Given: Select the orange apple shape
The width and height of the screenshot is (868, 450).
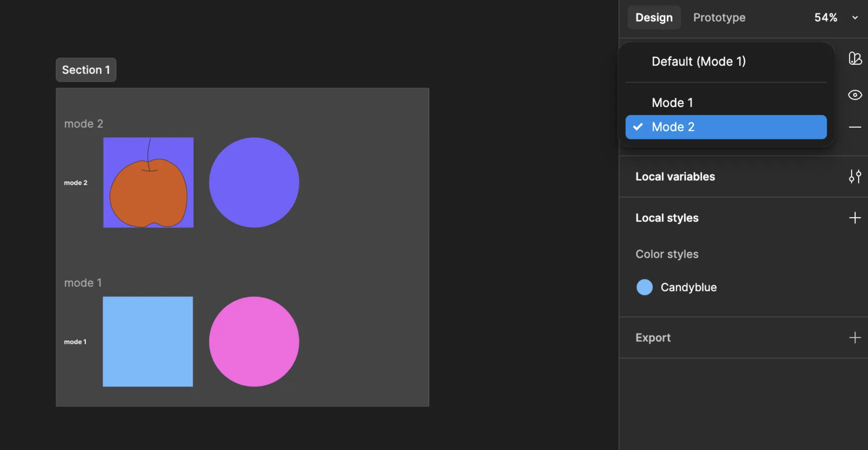Looking at the screenshot, I should point(148,195).
